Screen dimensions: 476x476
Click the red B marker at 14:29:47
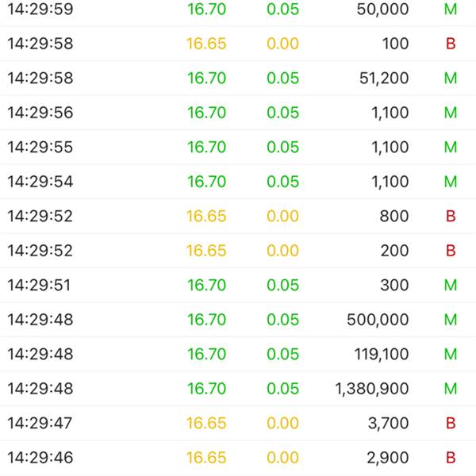click(451, 424)
